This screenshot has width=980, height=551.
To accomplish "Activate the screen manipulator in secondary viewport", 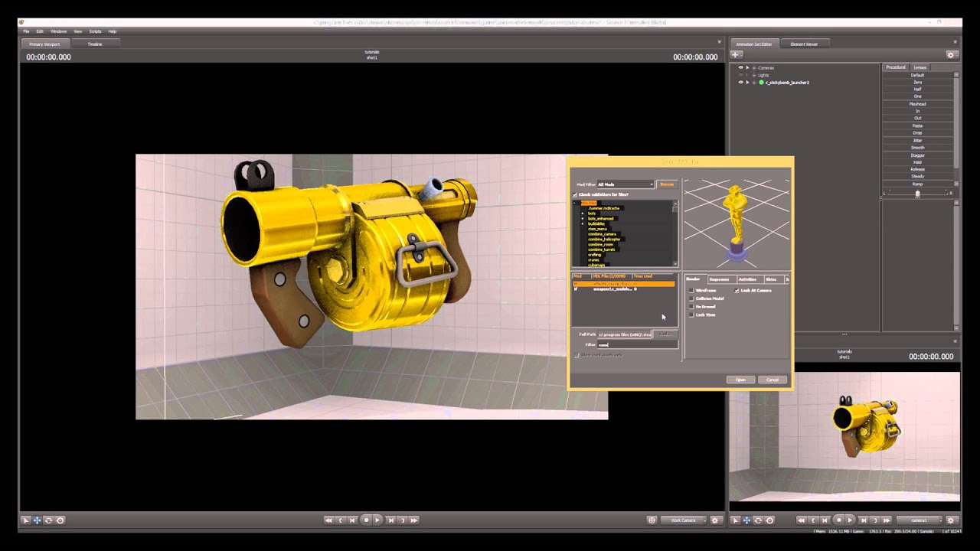I will click(769, 520).
